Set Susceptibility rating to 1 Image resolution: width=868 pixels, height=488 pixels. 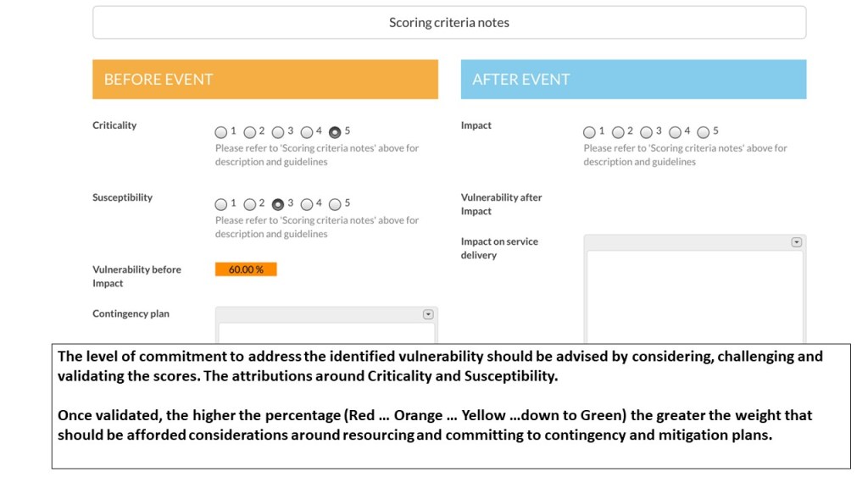click(x=221, y=204)
